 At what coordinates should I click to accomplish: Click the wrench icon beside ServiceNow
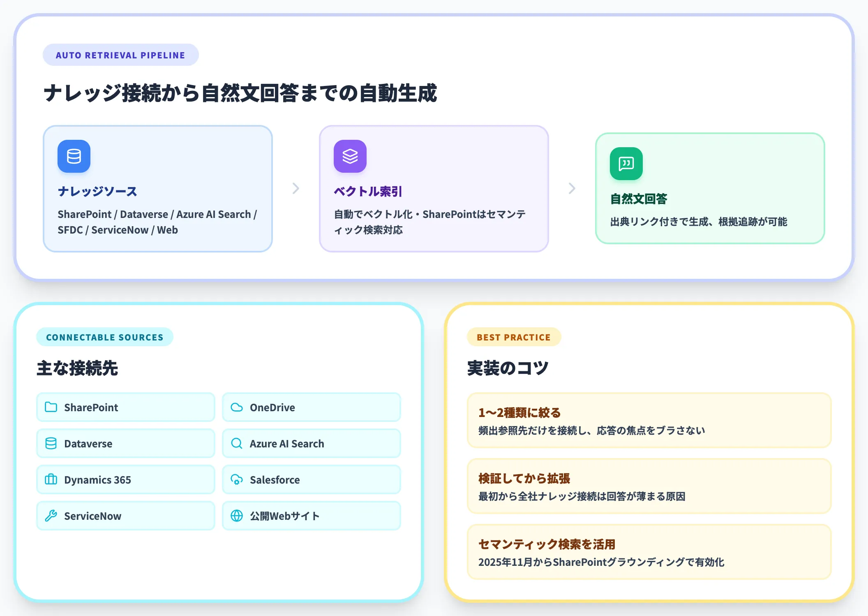point(51,516)
